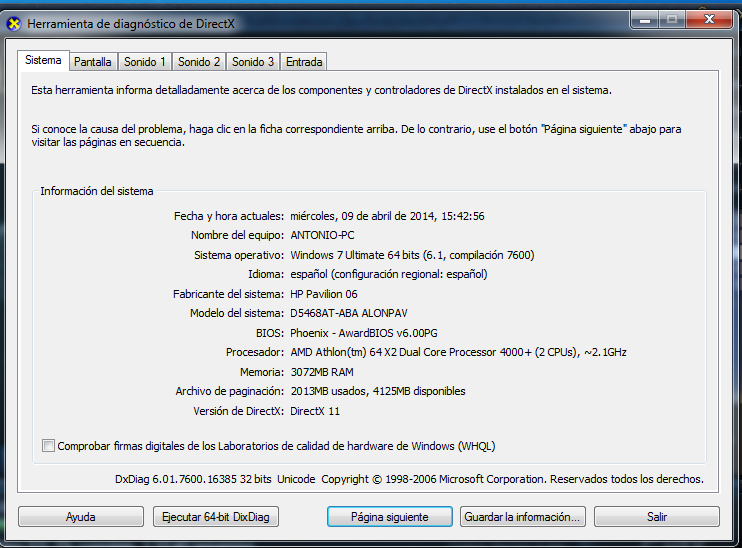Click the Nombre del equipo label
This screenshot has height=548, width=742.
click(x=238, y=235)
